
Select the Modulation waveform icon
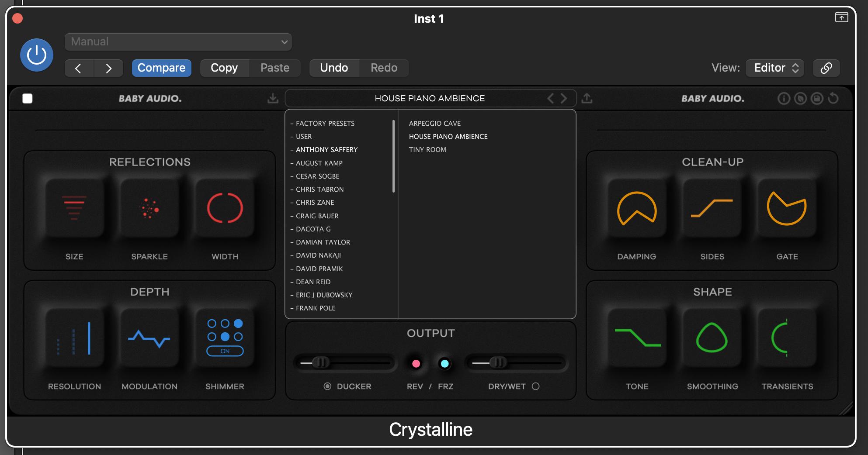(x=149, y=338)
